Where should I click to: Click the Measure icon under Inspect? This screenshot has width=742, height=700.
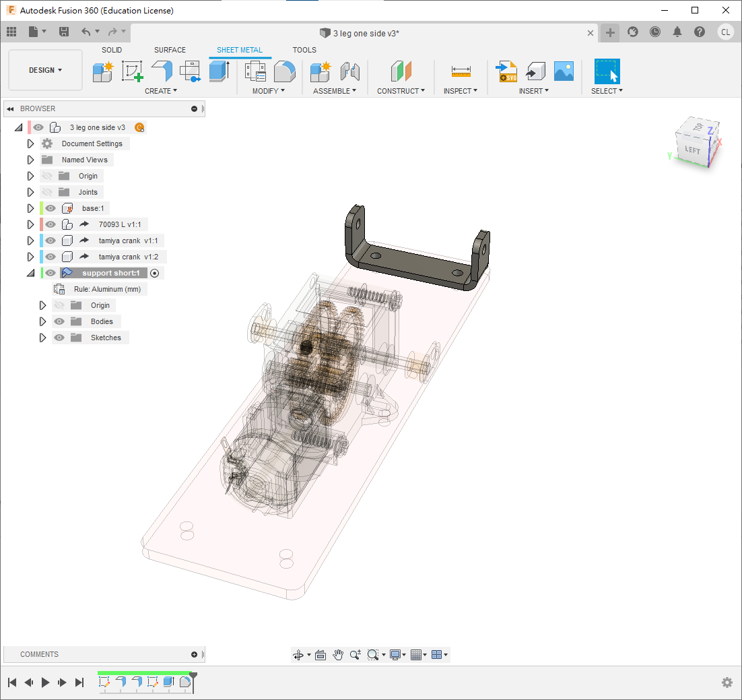pyautogui.click(x=461, y=70)
